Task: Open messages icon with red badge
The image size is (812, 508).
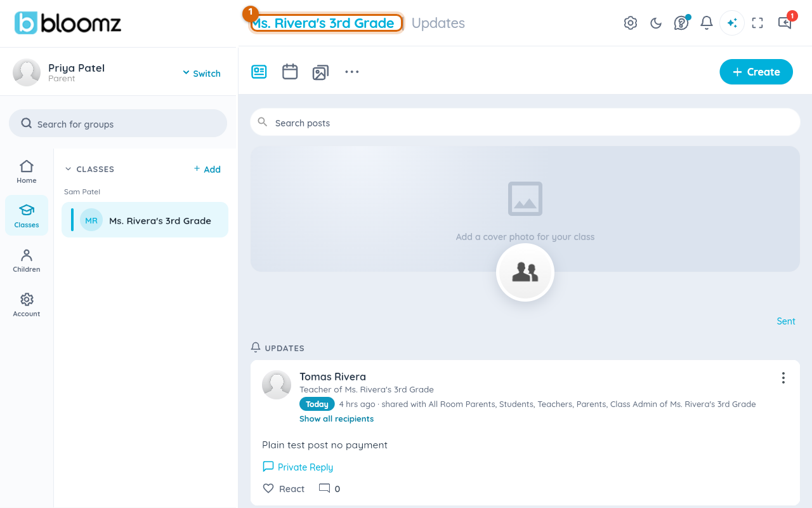Action: pos(785,23)
